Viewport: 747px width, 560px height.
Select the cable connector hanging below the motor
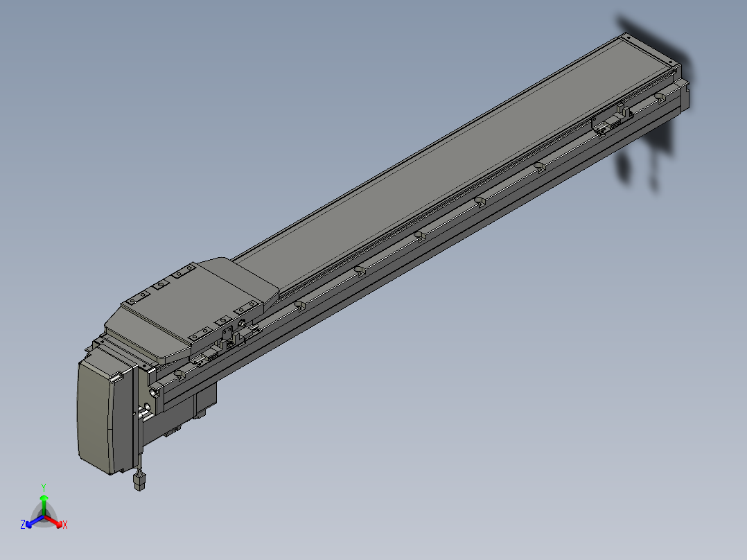click(139, 480)
